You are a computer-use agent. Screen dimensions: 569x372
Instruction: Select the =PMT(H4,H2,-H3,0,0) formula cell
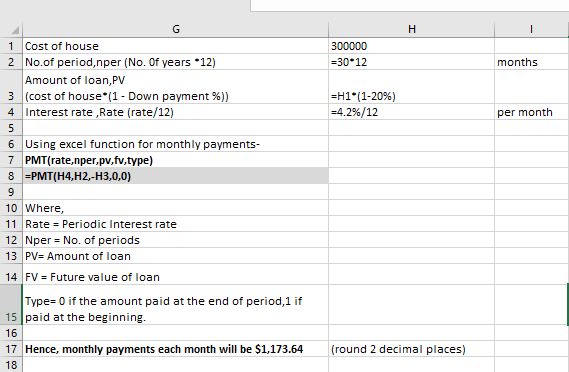coord(176,176)
